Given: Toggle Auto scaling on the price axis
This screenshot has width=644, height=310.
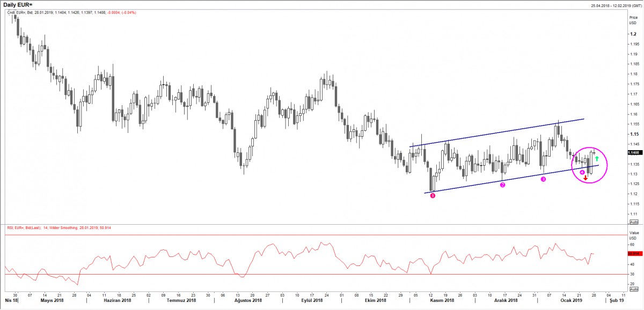Looking at the screenshot, I should coord(633,222).
